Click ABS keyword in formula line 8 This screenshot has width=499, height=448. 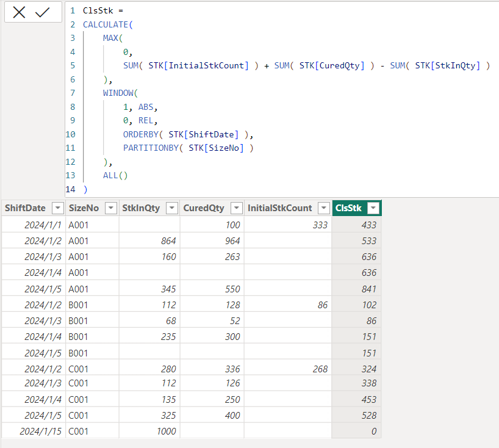(146, 107)
